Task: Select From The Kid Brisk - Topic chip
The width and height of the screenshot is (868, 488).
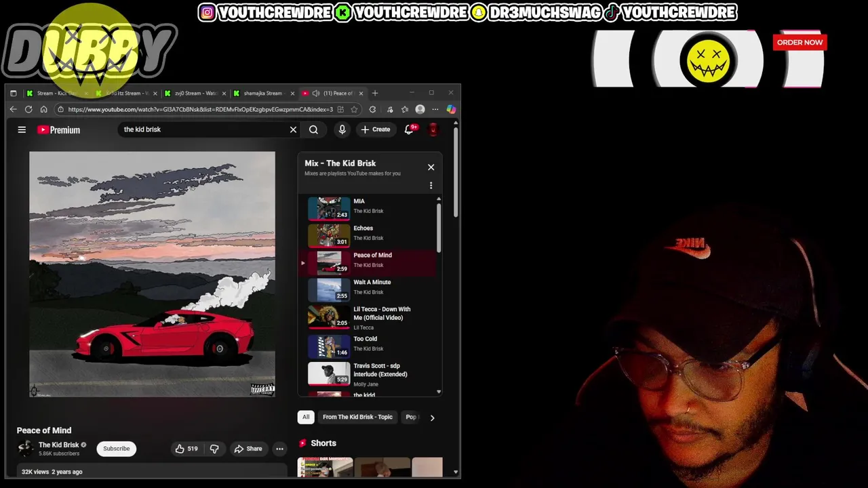Action: click(357, 417)
